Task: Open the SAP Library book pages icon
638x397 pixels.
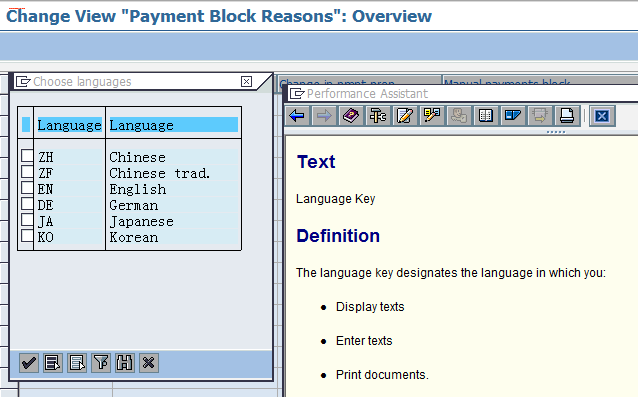Action: click(x=485, y=116)
